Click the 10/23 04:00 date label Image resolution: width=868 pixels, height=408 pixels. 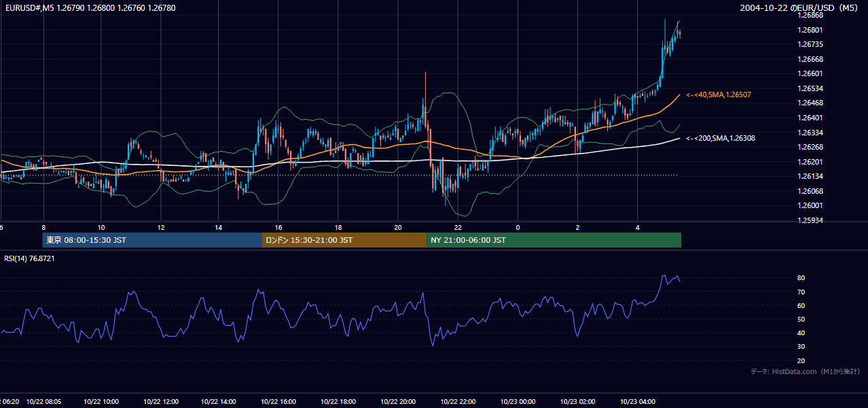click(x=637, y=402)
